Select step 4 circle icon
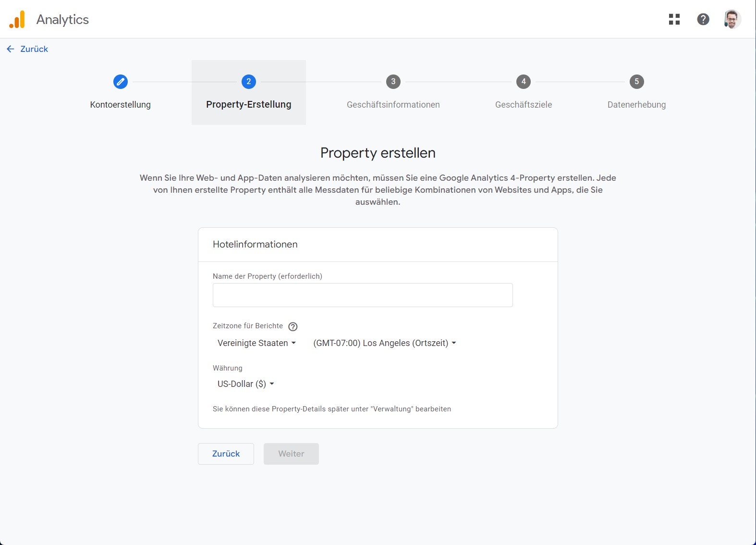This screenshot has height=545, width=756. [x=524, y=82]
